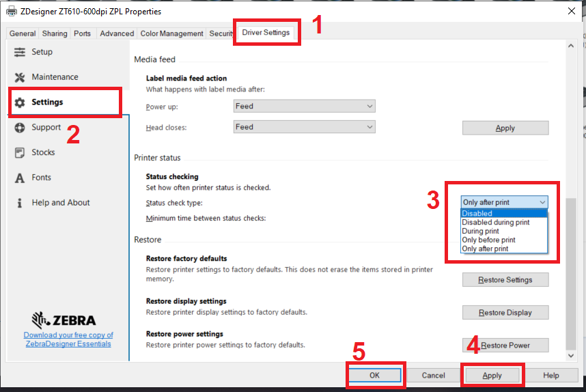Click the Setup sliders icon in sidebar
Screen dimensions: 586x392
(x=20, y=52)
